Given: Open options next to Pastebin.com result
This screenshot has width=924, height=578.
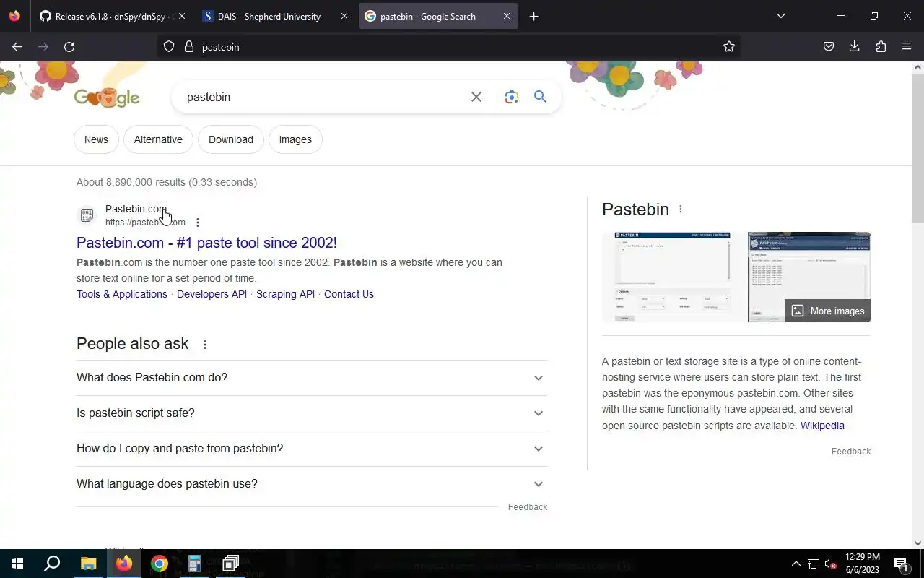Looking at the screenshot, I should coord(198,223).
